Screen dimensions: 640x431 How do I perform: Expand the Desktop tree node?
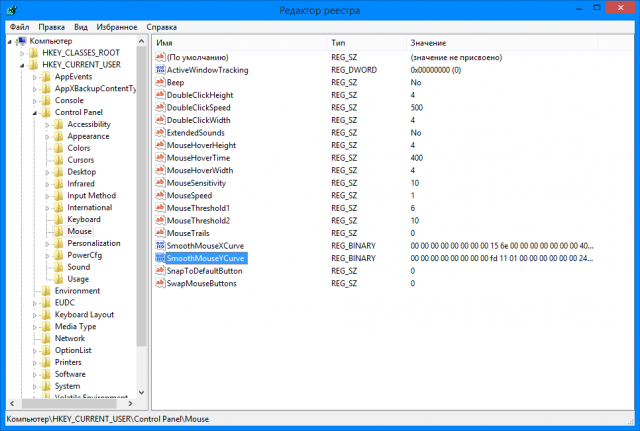47,172
